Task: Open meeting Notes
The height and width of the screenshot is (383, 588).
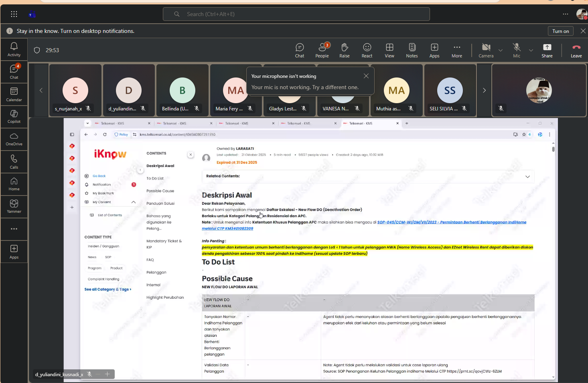Action: pyautogui.click(x=412, y=51)
